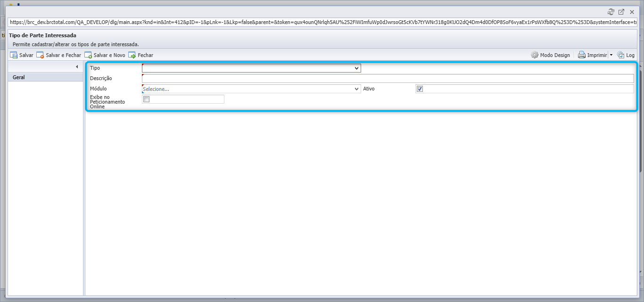Switch to the Geral tab
This screenshot has width=644, height=302.
pyautogui.click(x=45, y=77)
